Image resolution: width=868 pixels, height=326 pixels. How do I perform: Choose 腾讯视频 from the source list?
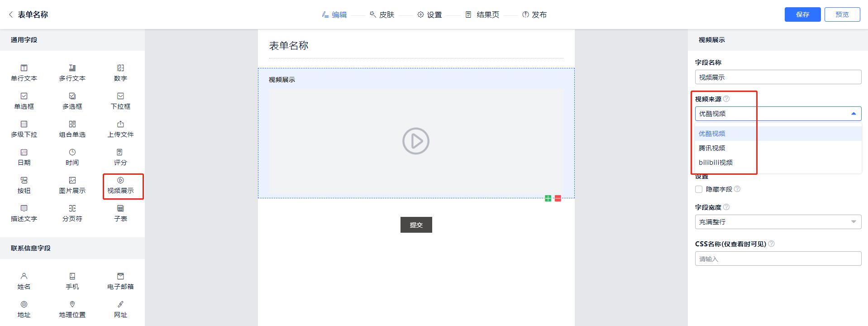point(712,148)
